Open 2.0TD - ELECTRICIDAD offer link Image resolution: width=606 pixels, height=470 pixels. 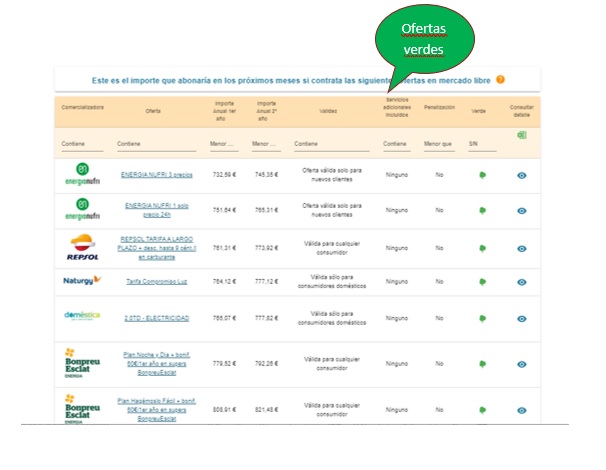pos(157,318)
